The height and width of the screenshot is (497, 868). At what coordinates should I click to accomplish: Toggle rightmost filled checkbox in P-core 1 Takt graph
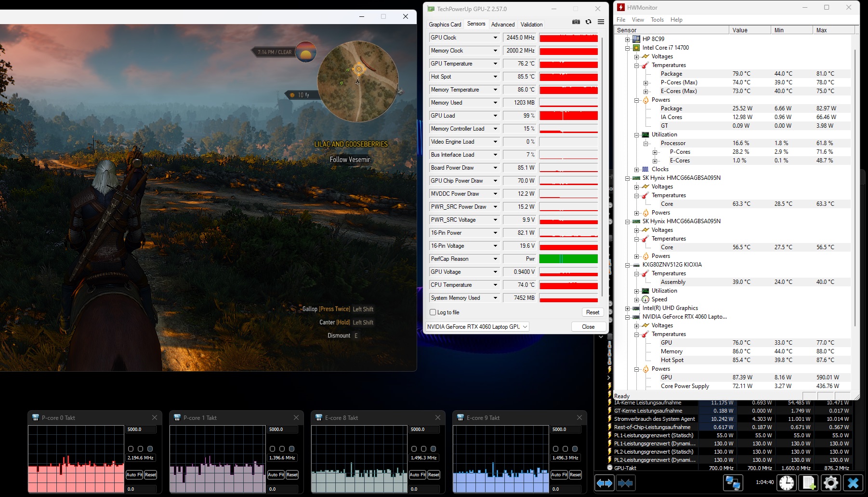click(291, 449)
